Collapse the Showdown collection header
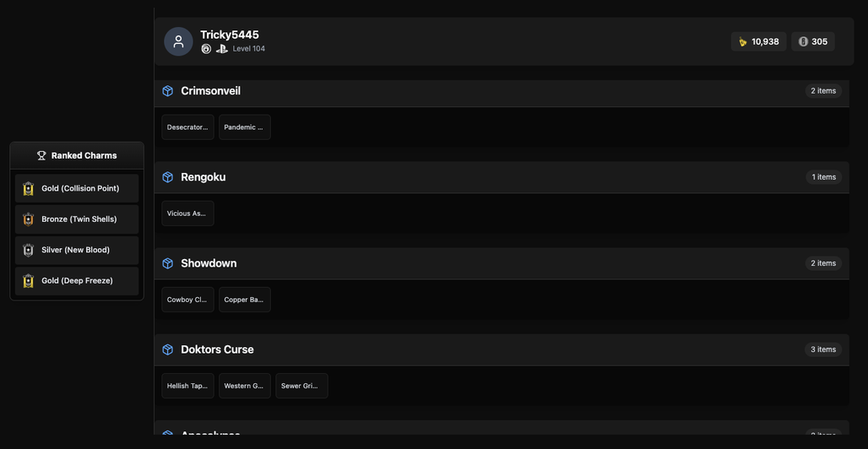This screenshot has height=449, width=868. (502, 263)
